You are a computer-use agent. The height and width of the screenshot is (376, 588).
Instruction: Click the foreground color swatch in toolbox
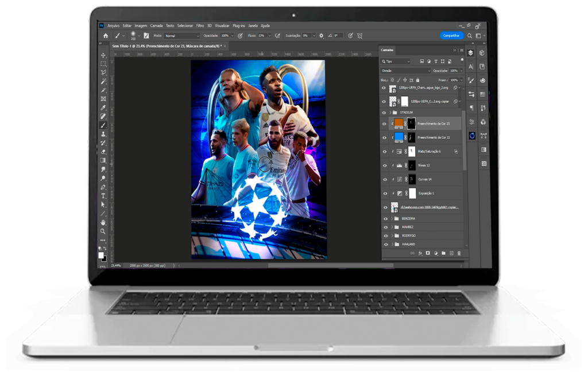100,255
